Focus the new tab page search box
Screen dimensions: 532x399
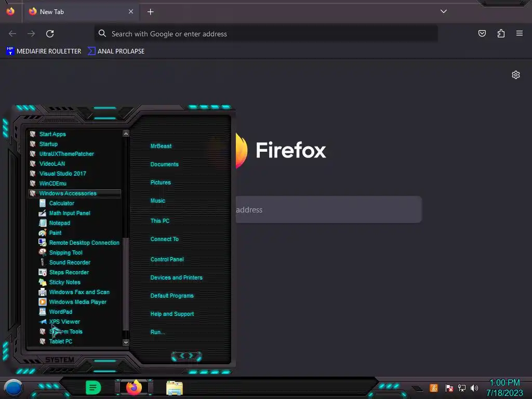[x=328, y=209]
